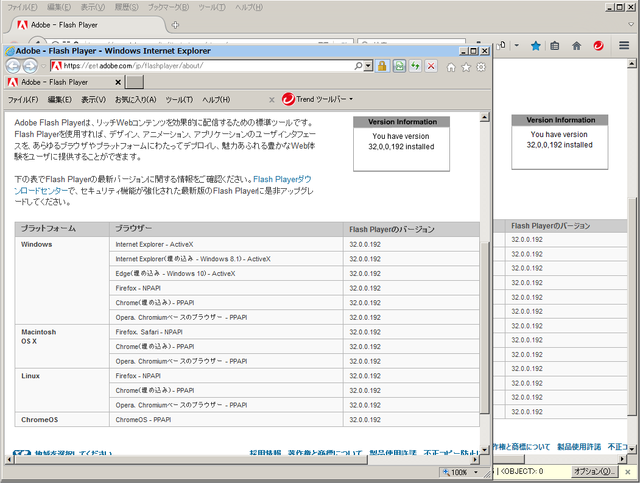Open IE お気に入り(A) menu
640x483 pixels.
point(136,100)
